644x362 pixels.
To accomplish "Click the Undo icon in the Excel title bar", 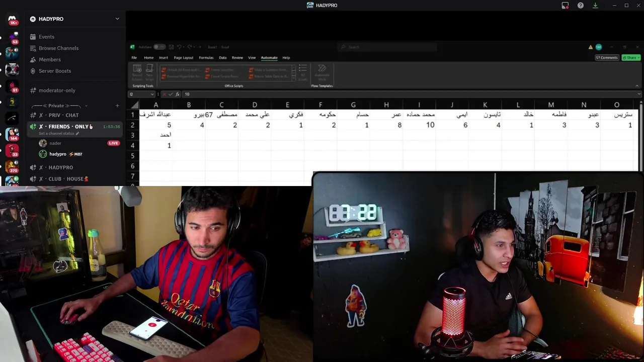I will point(179,47).
